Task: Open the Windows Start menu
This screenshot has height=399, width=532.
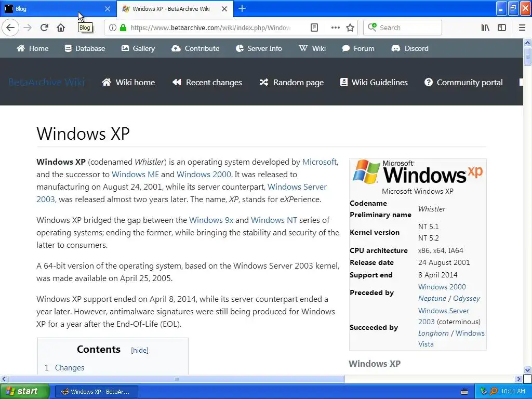Action: tap(25, 392)
